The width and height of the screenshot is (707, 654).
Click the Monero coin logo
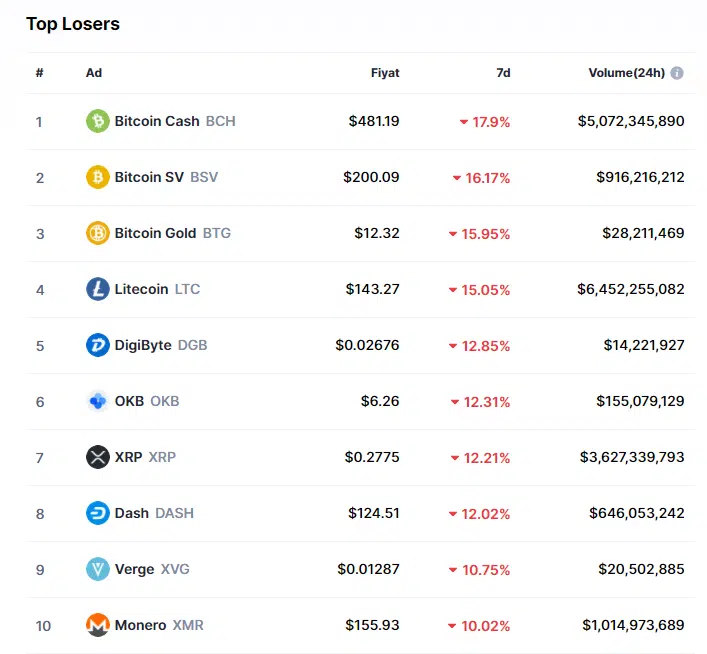point(97,625)
